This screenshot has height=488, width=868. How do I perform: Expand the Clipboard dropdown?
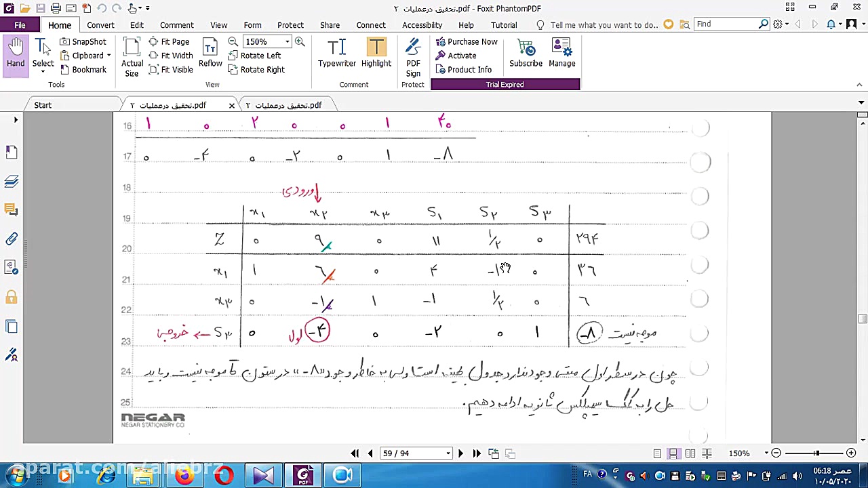(108, 56)
